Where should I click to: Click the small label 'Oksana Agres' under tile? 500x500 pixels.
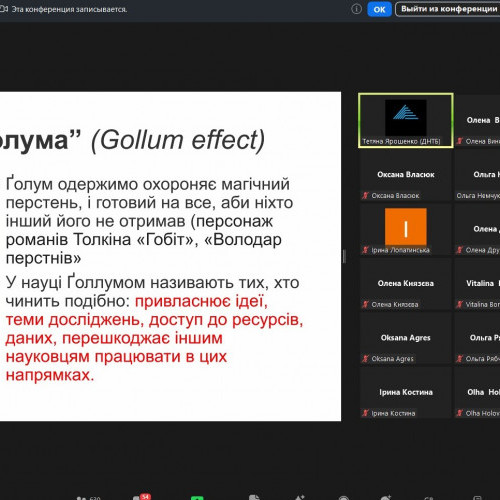[393, 359]
